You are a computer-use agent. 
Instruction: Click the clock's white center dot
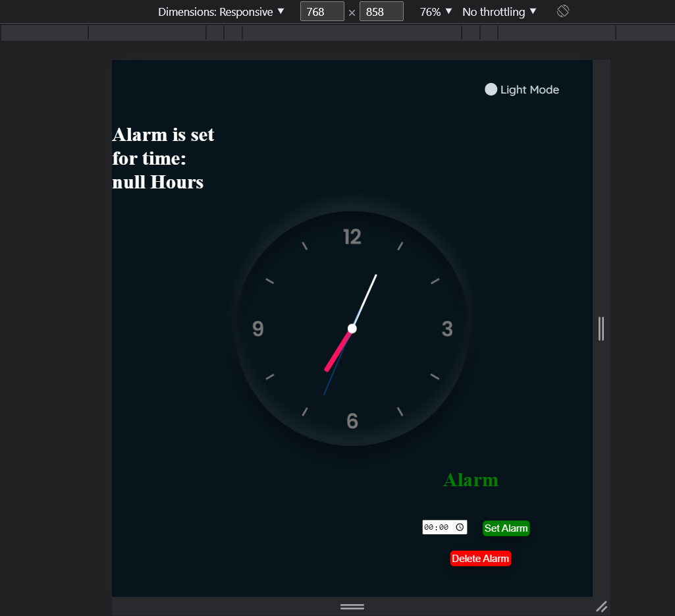352,327
